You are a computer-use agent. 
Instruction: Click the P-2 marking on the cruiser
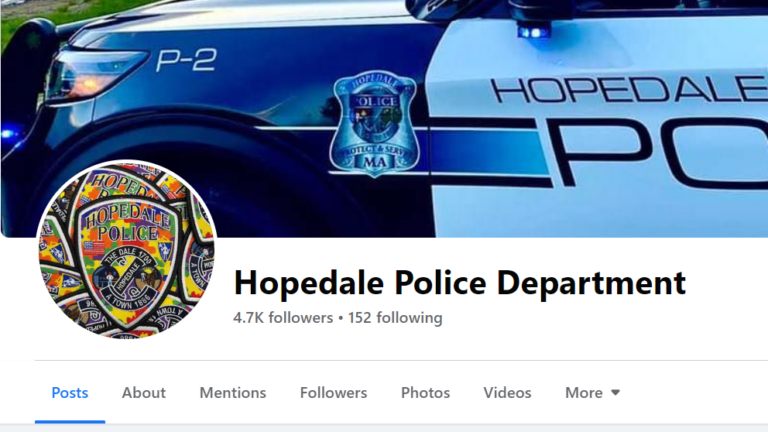186,60
